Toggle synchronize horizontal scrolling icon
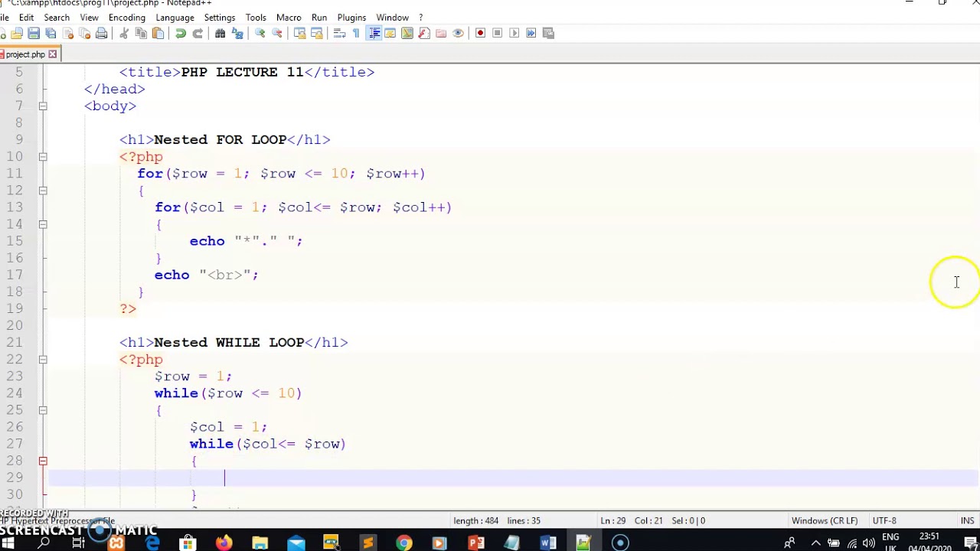This screenshot has width=980, height=551. point(317,33)
